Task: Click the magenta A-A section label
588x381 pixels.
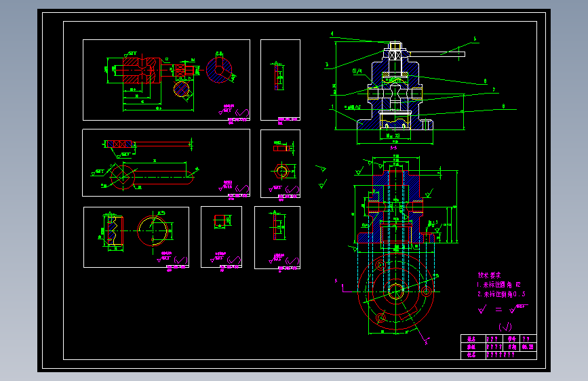Action: point(393,148)
